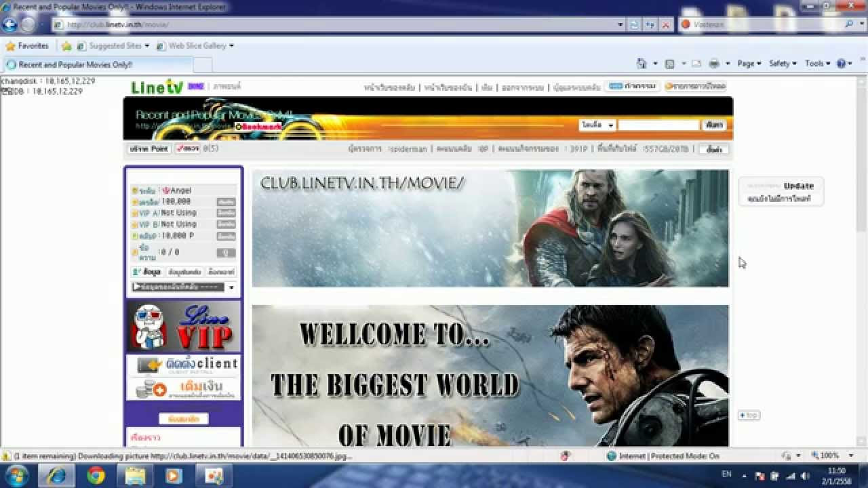Click the Thor banner image
The width and height of the screenshot is (868, 488).
(490, 228)
